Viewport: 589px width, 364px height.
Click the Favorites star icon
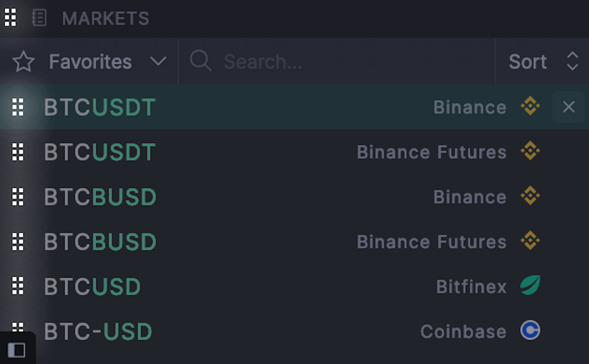coord(23,62)
